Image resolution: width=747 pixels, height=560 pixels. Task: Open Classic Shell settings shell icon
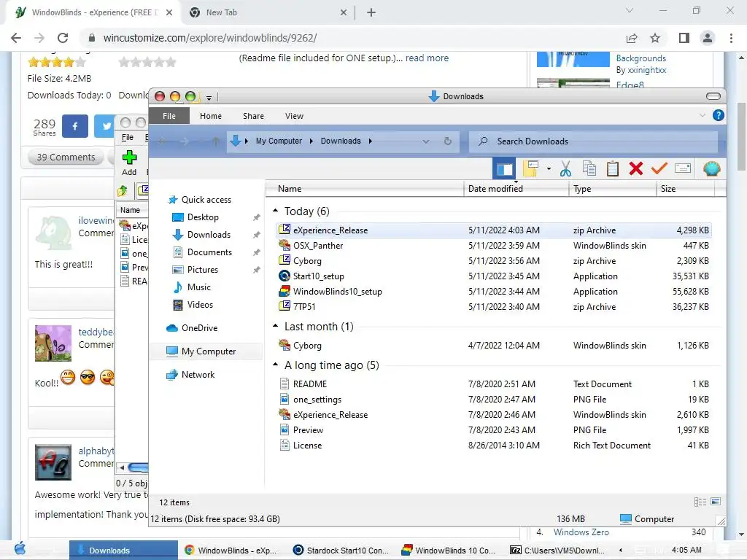click(711, 169)
